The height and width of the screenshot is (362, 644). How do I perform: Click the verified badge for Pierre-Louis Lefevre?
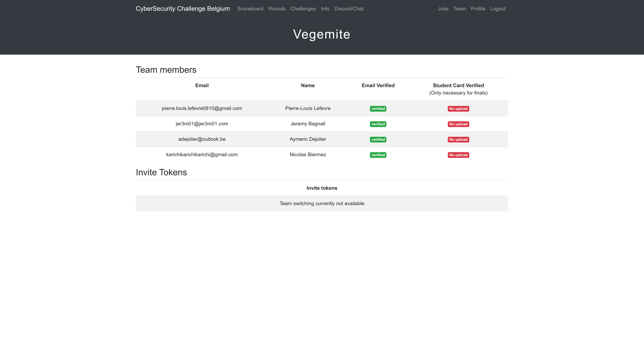(378, 109)
